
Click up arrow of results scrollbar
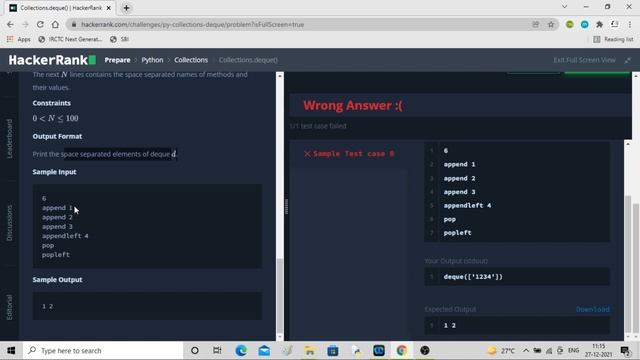628,144
